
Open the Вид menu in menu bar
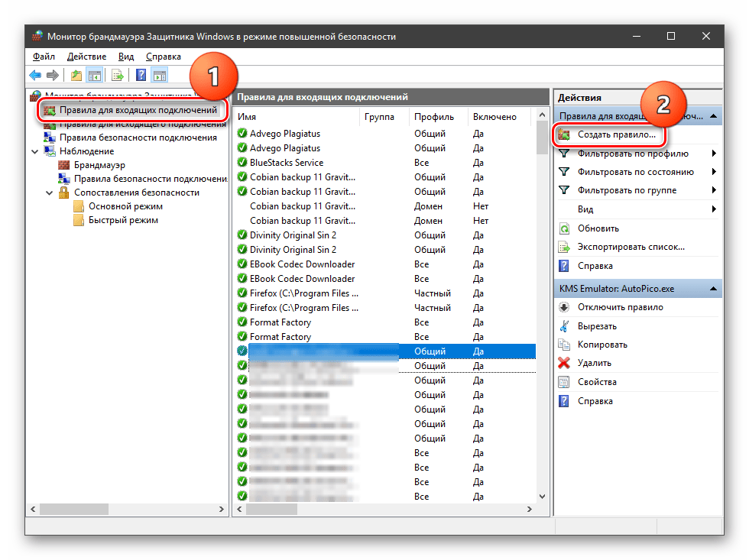[x=126, y=57]
